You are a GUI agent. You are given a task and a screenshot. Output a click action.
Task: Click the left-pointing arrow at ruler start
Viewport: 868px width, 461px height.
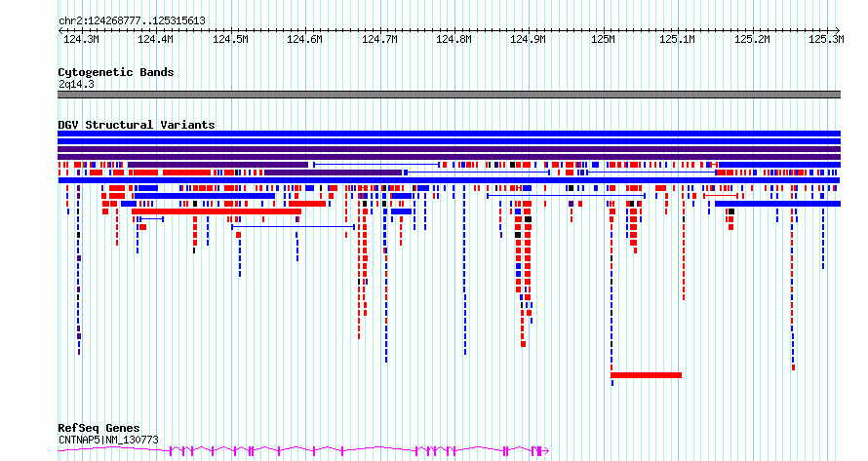60,31
